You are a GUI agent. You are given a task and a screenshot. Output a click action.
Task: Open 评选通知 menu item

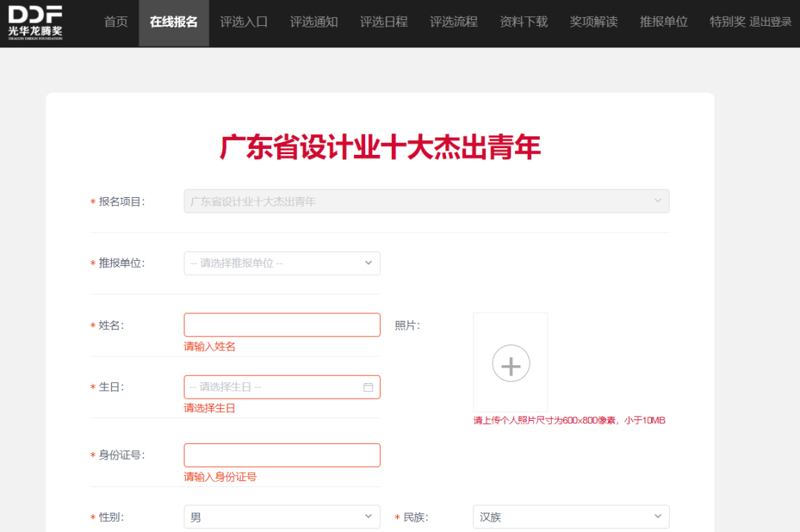[x=314, y=22]
